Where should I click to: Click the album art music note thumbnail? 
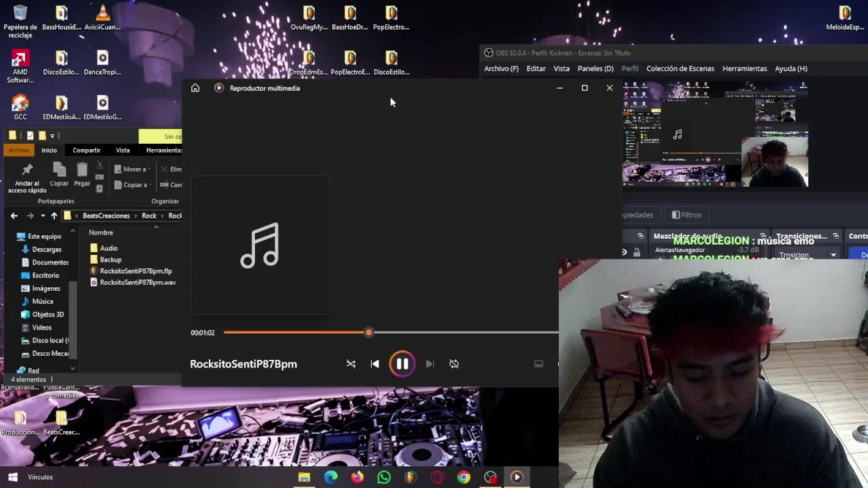pos(260,245)
